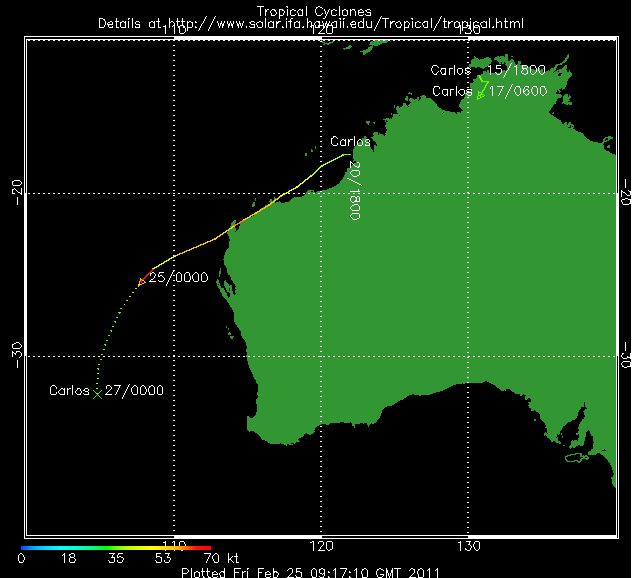Select the Carlos 27/0000 text label

(x=106, y=391)
